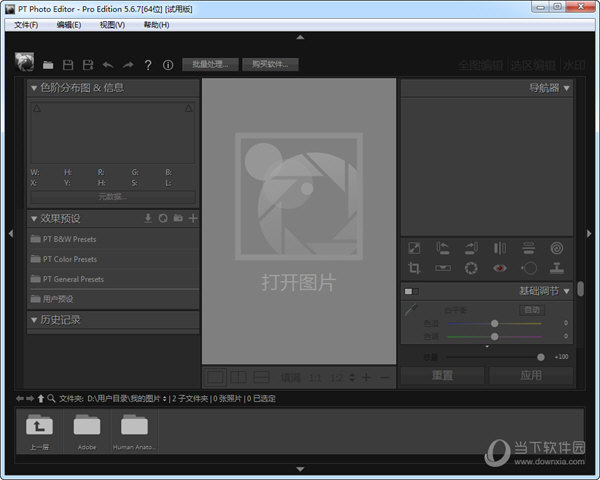Screen dimensions: 600x480
Task: Select the dotted circle spot tool
Action: [x=471, y=268]
